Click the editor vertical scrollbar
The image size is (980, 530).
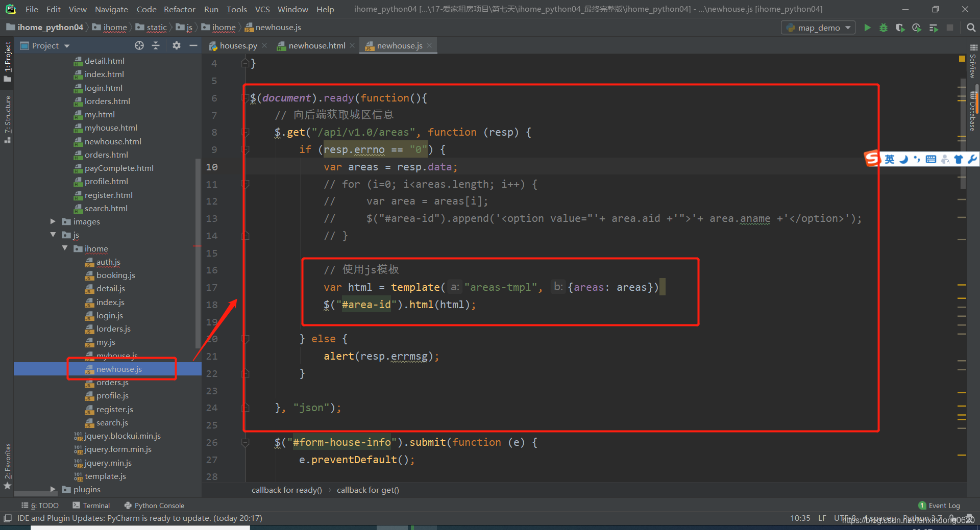963,135
